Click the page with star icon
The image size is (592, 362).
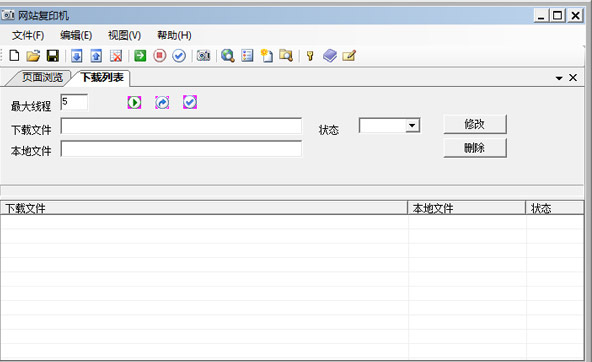[267, 56]
